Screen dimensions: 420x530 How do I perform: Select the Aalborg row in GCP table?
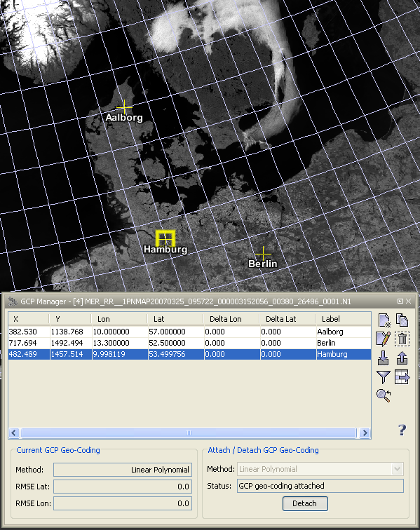tap(189, 332)
